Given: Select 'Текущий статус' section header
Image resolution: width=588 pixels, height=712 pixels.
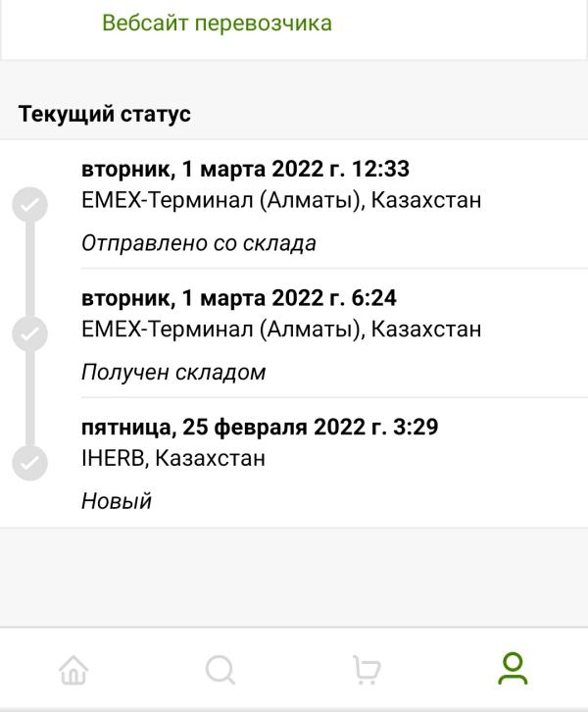Looking at the screenshot, I should (x=104, y=114).
